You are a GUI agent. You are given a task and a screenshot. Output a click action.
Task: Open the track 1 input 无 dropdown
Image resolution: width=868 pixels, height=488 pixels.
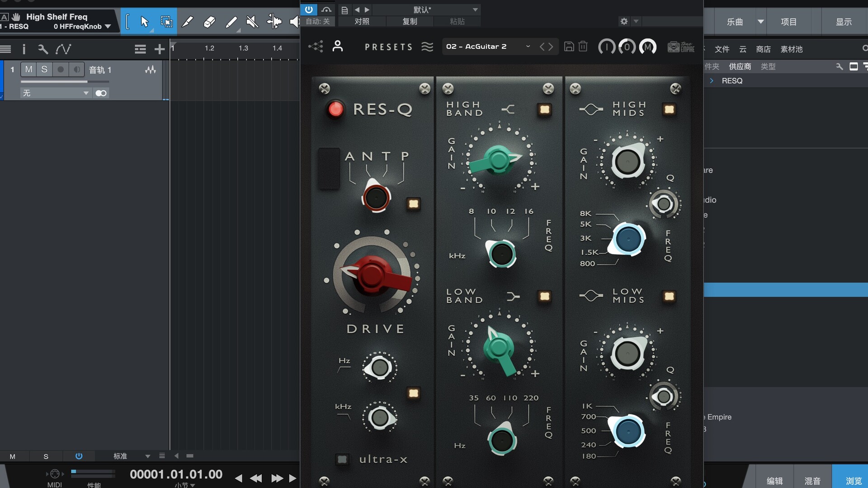coord(56,93)
